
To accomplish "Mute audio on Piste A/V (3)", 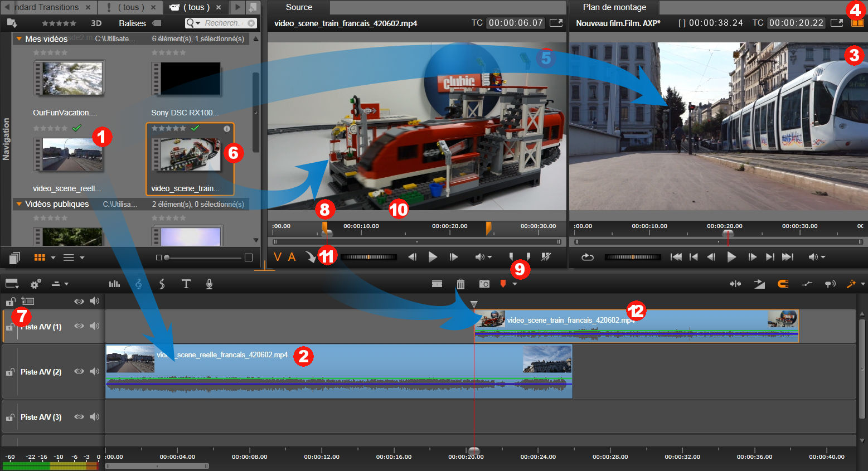I will tap(94, 417).
